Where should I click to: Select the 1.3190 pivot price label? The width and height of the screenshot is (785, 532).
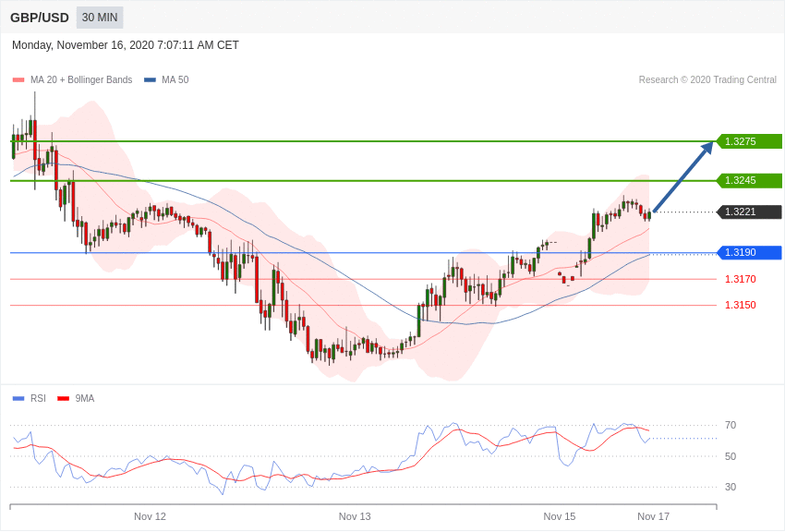pos(750,253)
